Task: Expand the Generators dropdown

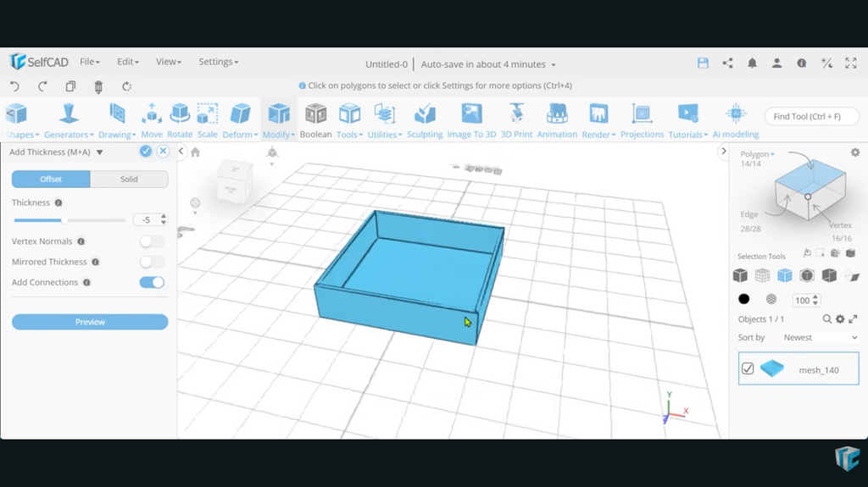Action: (x=69, y=135)
